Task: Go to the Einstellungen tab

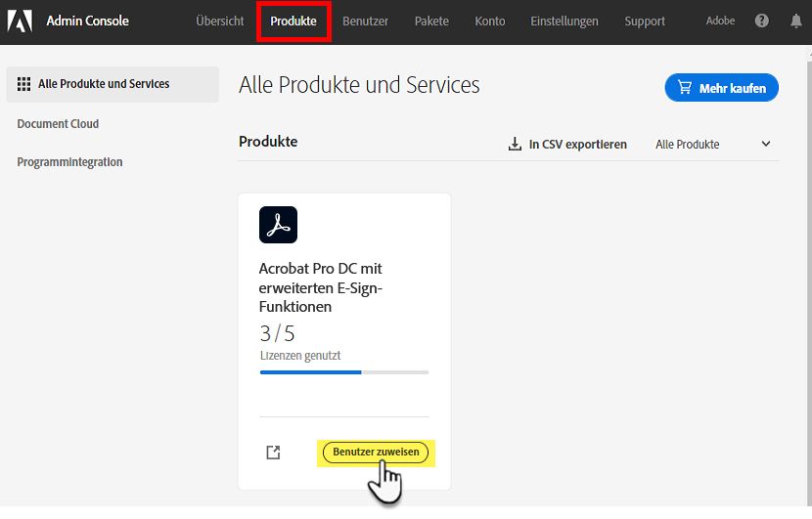Action: click(564, 22)
